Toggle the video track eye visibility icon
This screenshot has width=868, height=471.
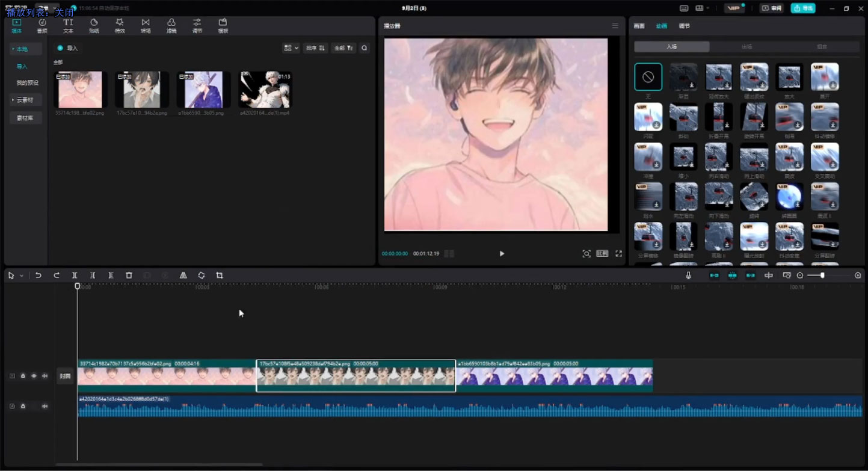click(34, 376)
